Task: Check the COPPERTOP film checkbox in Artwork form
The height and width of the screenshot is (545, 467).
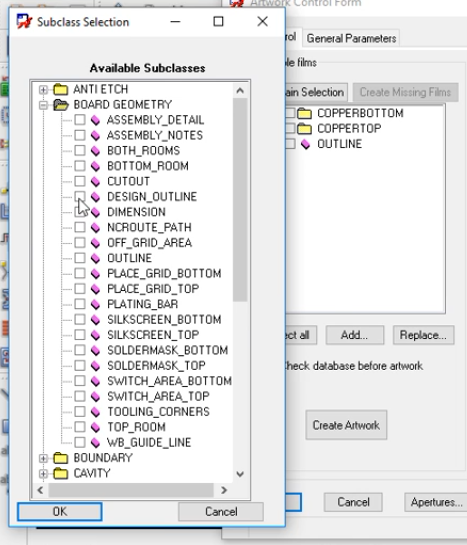Action: [290, 128]
